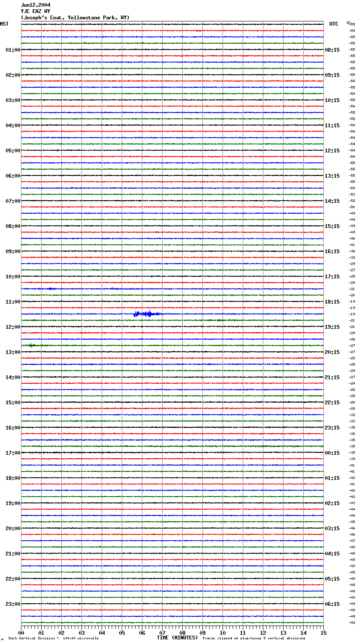Click the 08:00 MST time label
357x644 pixels.
point(13,226)
